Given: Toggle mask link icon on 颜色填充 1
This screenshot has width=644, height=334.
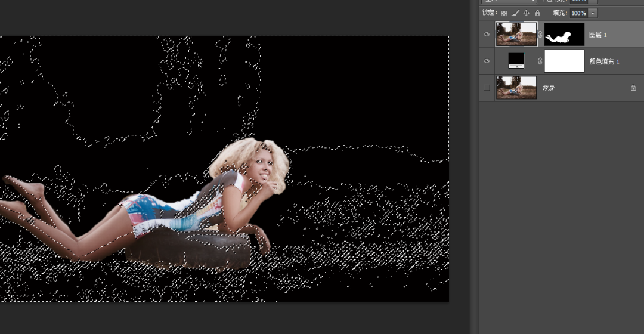Looking at the screenshot, I should pyautogui.click(x=540, y=61).
